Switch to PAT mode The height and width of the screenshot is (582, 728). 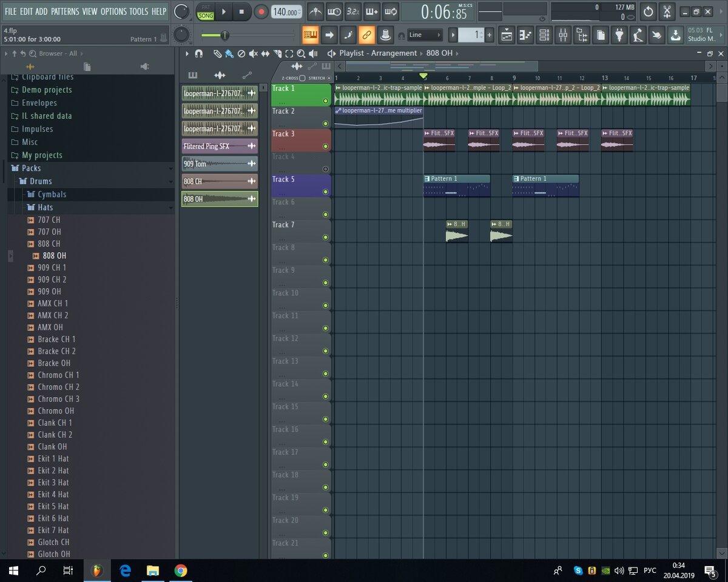click(x=206, y=7)
